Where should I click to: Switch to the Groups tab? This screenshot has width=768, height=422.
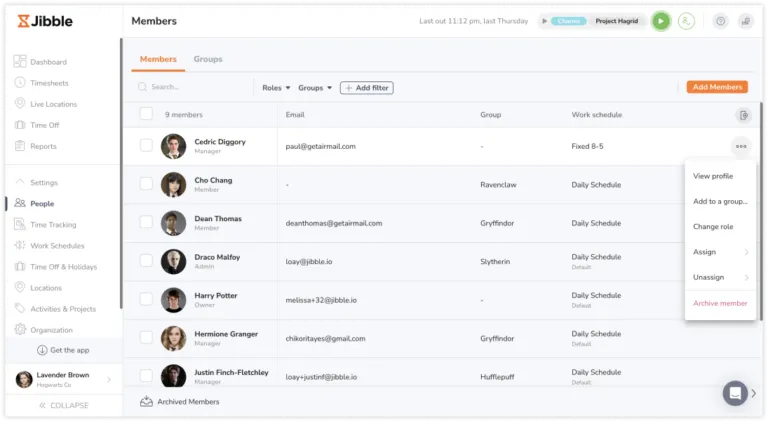pyautogui.click(x=208, y=59)
